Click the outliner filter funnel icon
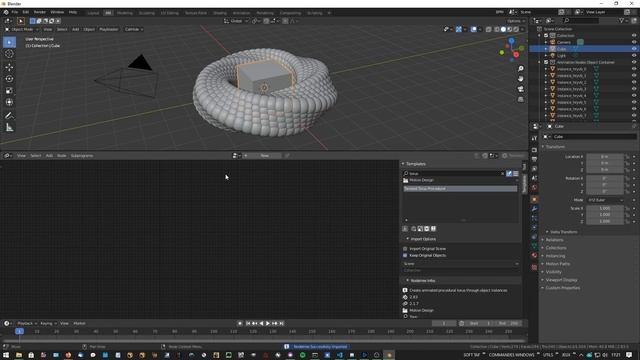The image size is (640, 360). click(x=622, y=20)
